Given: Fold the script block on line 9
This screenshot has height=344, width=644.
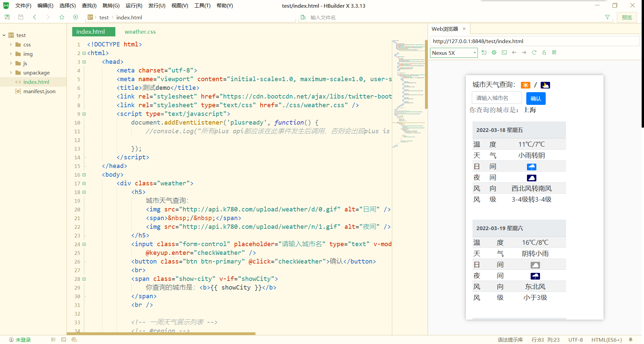Looking at the screenshot, I should point(84,114).
